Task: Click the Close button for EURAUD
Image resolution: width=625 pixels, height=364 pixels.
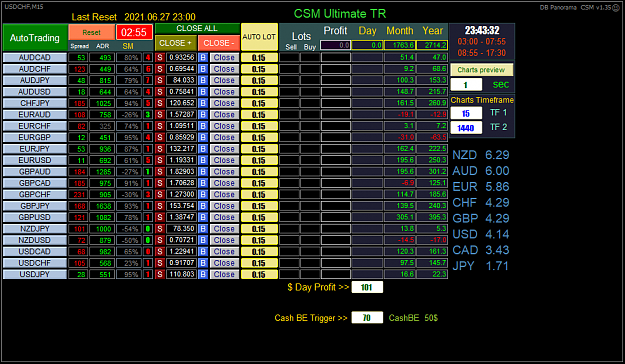Action: click(224, 114)
